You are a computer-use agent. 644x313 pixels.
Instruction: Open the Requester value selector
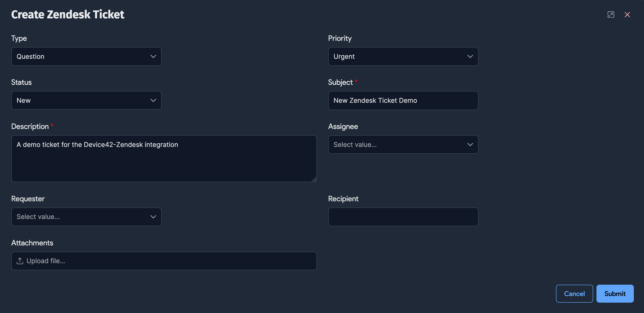coord(86,217)
